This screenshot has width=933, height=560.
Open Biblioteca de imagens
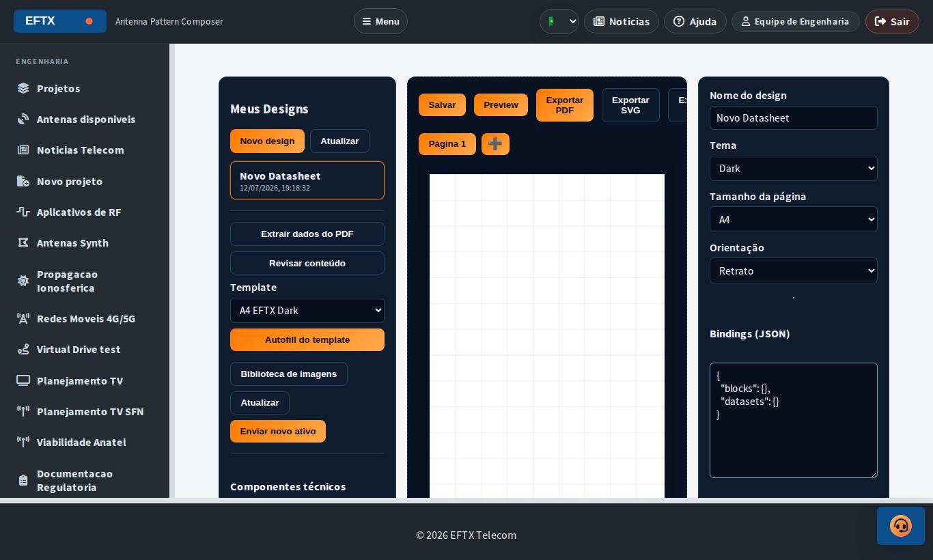289,374
